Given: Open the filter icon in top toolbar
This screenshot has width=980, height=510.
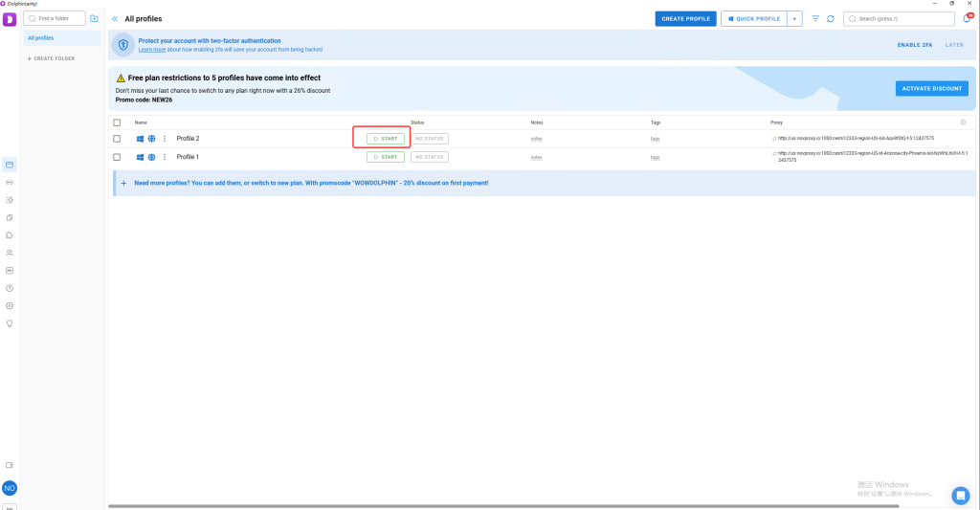Looking at the screenshot, I should 815,18.
